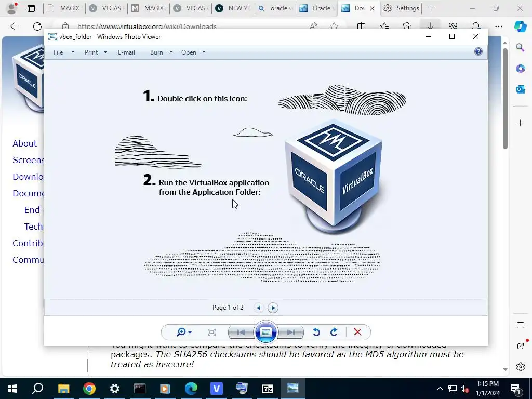The height and width of the screenshot is (399, 532).
Task: Click the Downloads link in VirtualBox sidebar
Action: [x=28, y=177]
